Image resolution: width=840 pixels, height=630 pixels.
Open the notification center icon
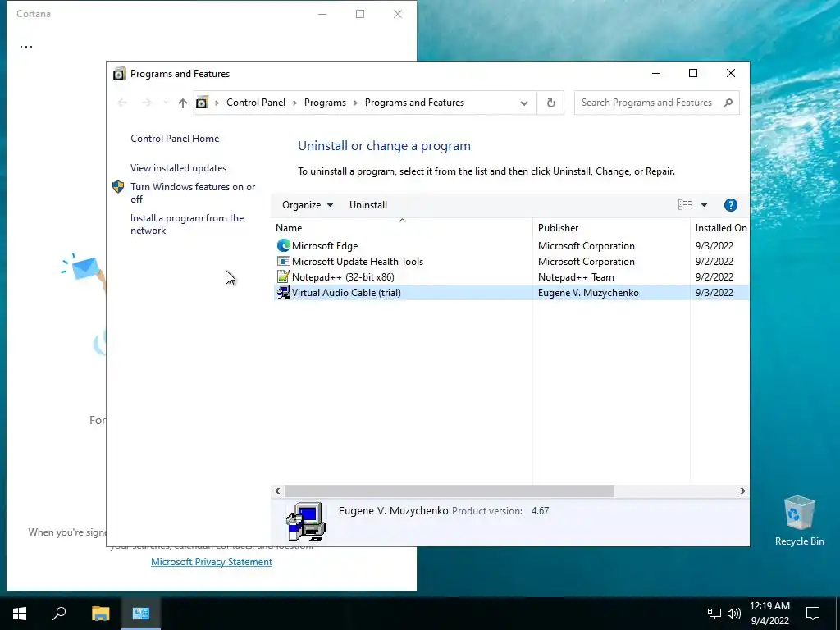pos(813,614)
